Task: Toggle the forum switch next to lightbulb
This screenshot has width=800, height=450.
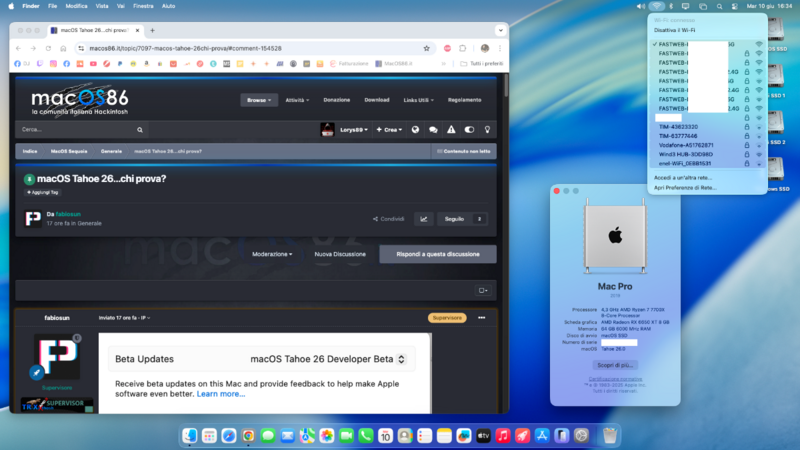Action: point(469,130)
